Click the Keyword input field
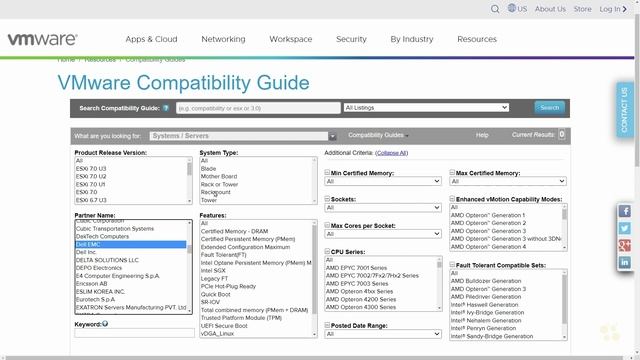This screenshot has height=360, width=640. [134, 333]
